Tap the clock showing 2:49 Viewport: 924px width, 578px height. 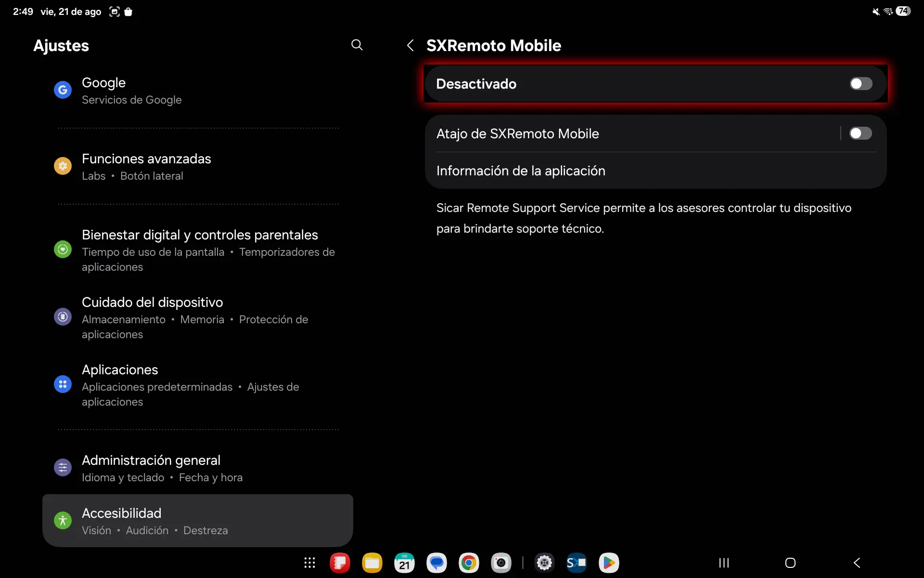[x=23, y=12]
